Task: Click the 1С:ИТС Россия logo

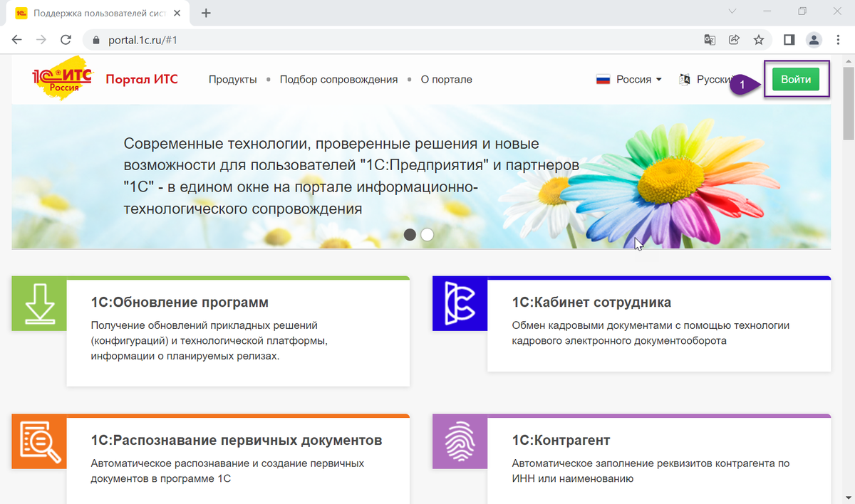Action: pos(62,79)
